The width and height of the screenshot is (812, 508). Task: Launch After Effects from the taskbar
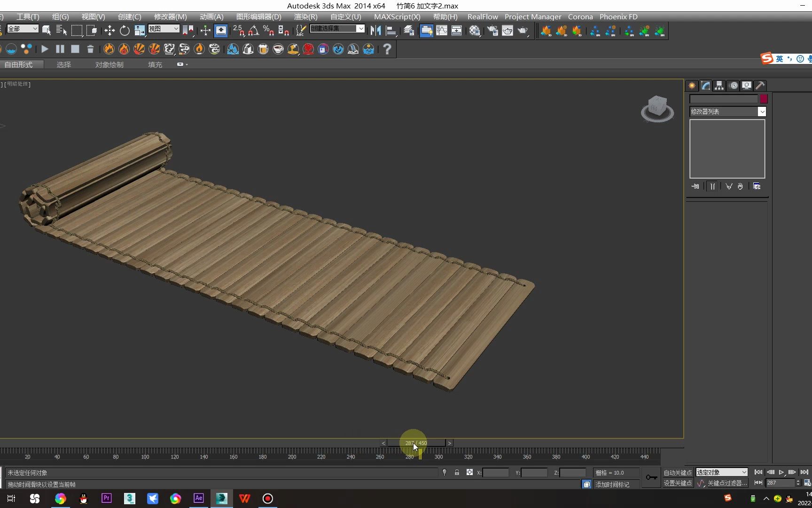pos(198,498)
